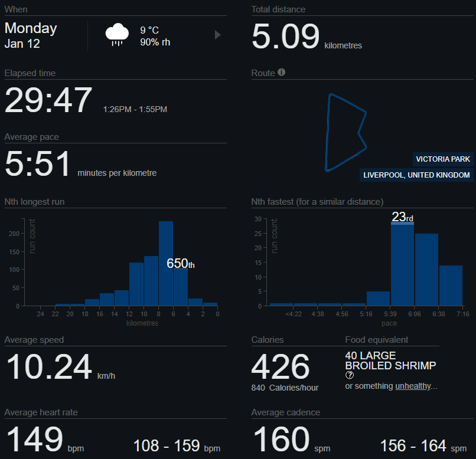Select the 6:06 to 6:38 pace bar
The image size is (476, 459).
pos(426,270)
